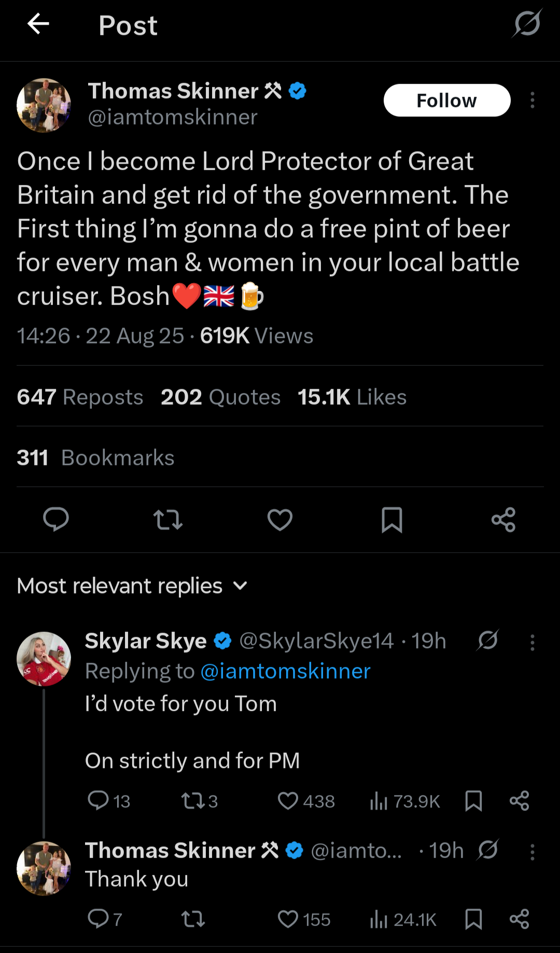The width and height of the screenshot is (560, 953).
Task: Reply to the main post via comment icon
Action: (x=56, y=519)
